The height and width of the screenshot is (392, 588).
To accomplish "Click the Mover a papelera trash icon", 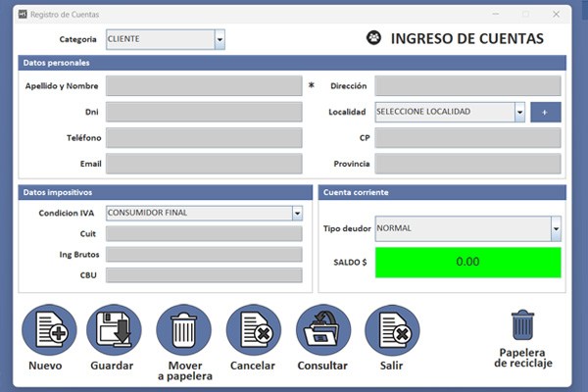I will click(x=183, y=331).
